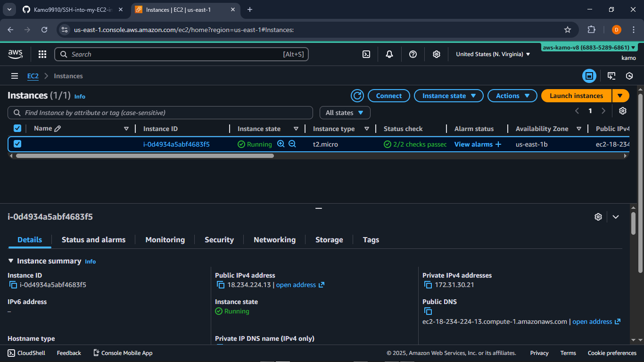Switch to the Security tab

219,239
